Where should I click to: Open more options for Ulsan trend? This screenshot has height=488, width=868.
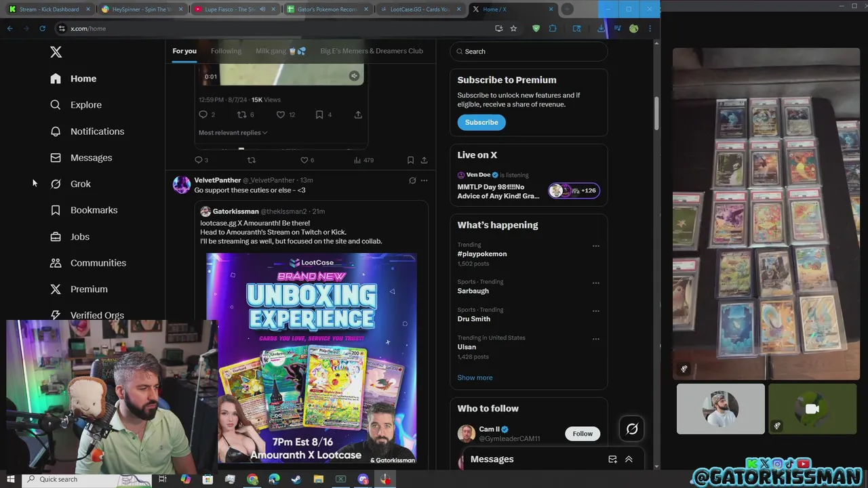(x=596, y=339)
